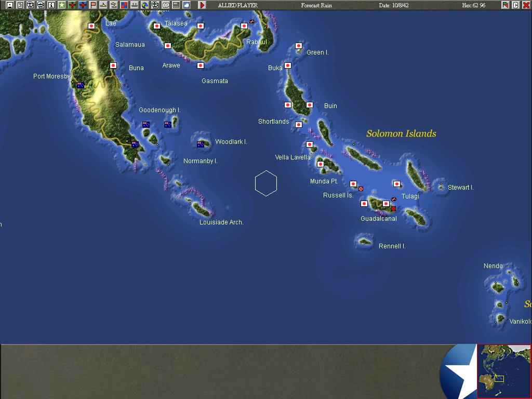Click the red X exit icon
532x399 pixels.
(526, 5)
